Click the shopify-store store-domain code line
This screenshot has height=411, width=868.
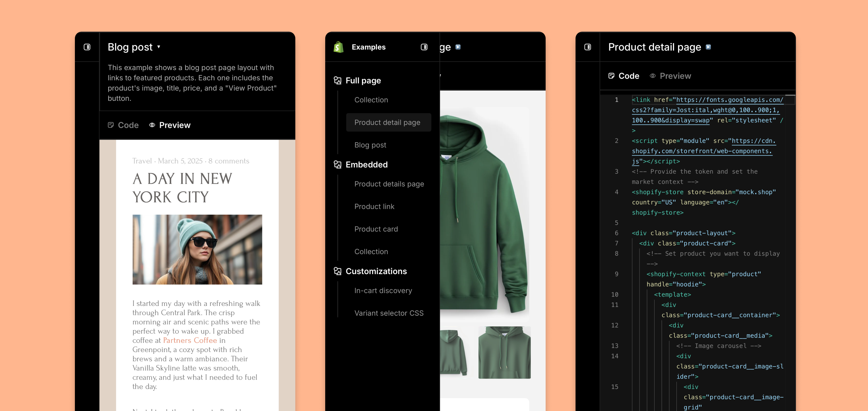coord(704,192)
